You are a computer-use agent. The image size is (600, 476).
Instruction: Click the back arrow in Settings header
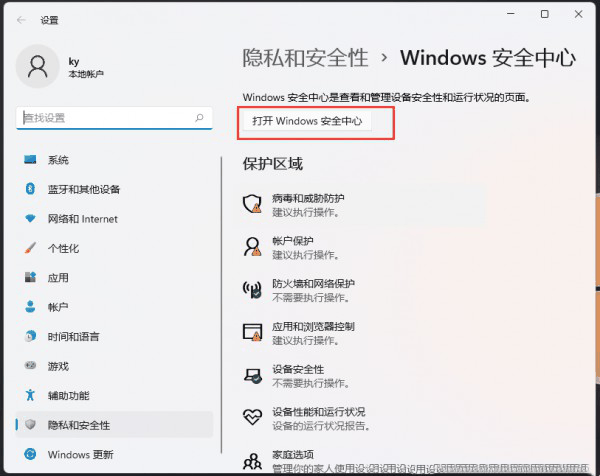pyautogui.click(x=21, y=20)
